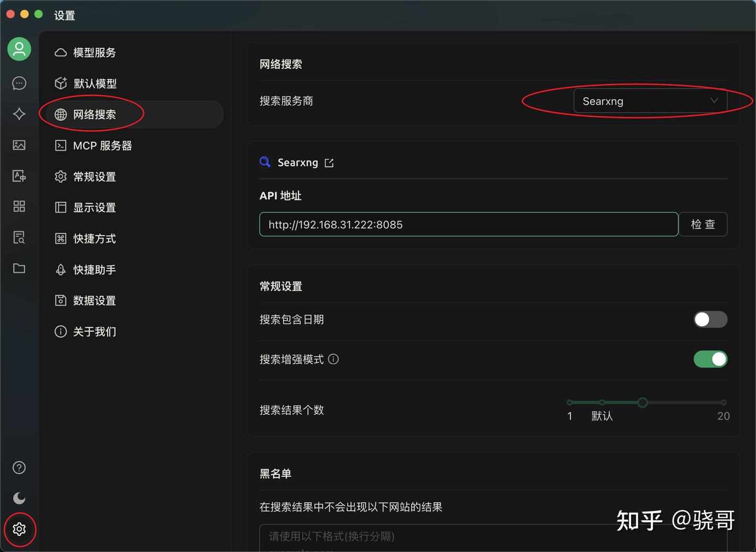Image resolution: width=756 pixels, height=552 pixels.
Task: Select the translation tool icon
Action: (19, 176)
